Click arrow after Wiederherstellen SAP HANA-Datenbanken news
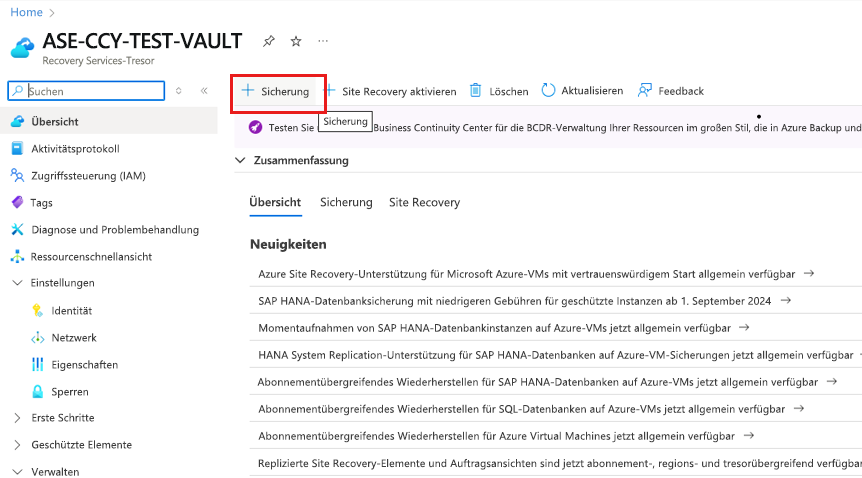This screenshot has width=862, height=478. [832, 381]
